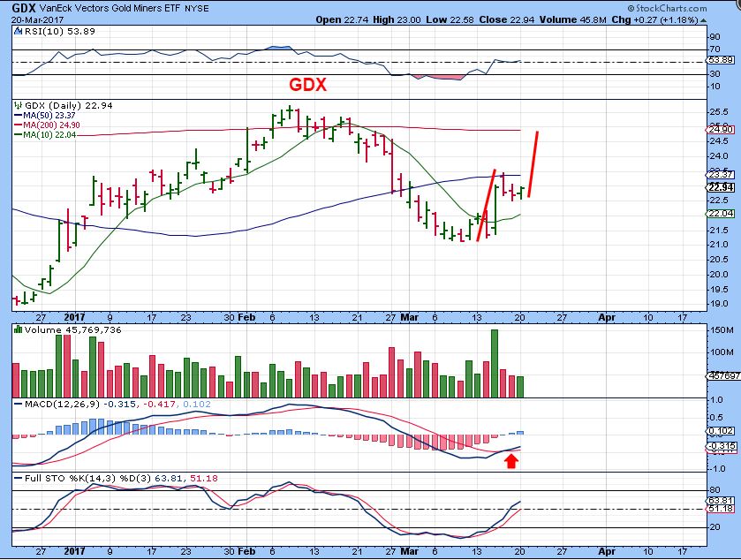Click the 0.102 tag on the MACD axis
The width and height of the screenshot is (741, 560).
(722, 431)
